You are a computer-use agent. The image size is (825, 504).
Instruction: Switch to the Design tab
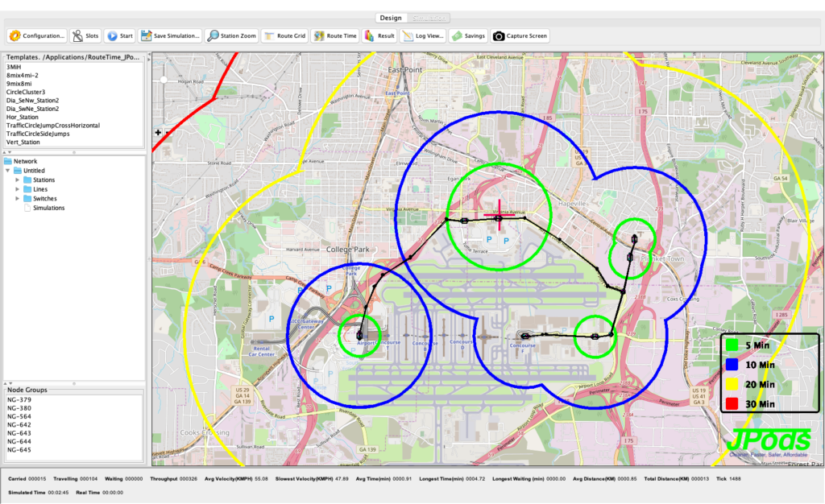tap(390, 17)
